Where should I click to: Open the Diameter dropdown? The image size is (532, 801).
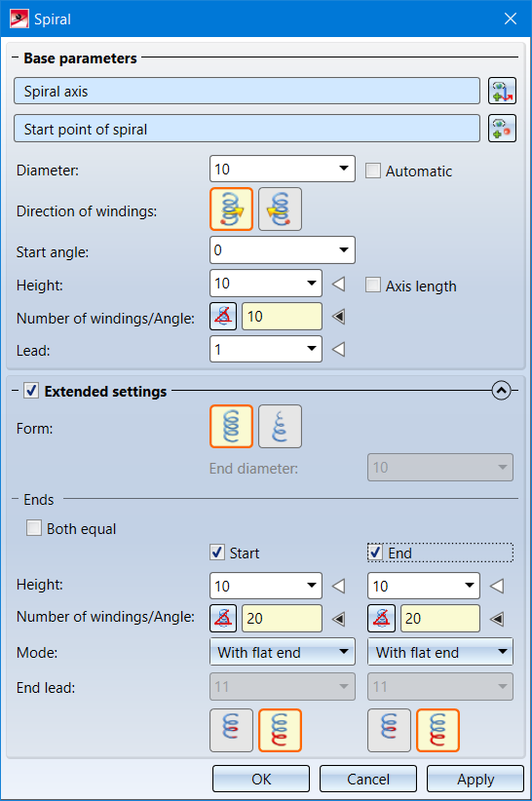point(344,169)
